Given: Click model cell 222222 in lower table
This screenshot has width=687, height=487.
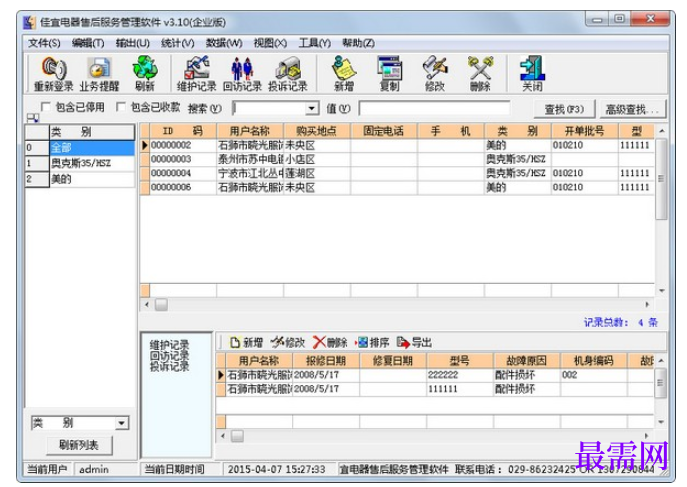Looking at the screenshot, I should [x=460, y=375].
